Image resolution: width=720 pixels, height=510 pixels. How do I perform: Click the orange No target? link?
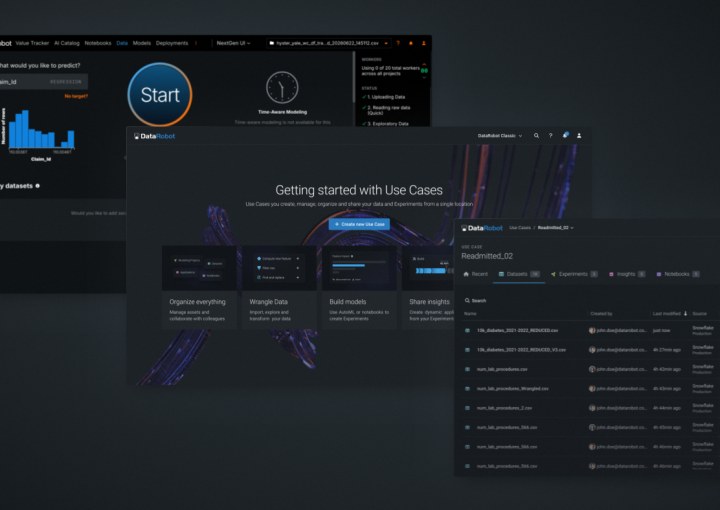coord(76,96)
